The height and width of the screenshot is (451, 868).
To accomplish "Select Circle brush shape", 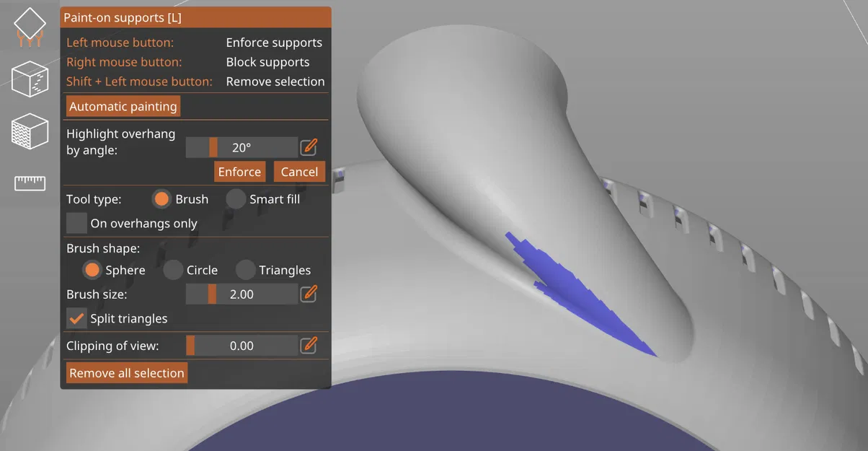I will (173, 270).
